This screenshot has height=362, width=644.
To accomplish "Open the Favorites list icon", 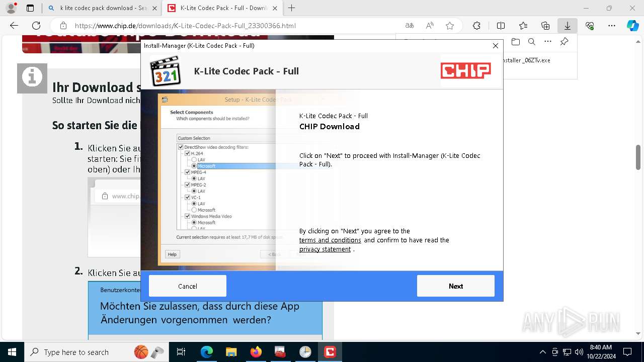I will pyautogui.click(x=523, y=26).
